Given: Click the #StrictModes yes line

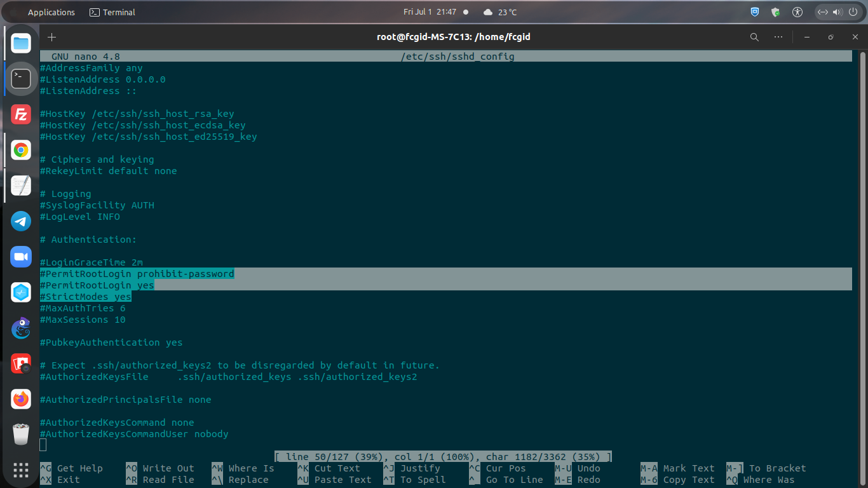Looking at the screenshot, I should tap(86, 297).
